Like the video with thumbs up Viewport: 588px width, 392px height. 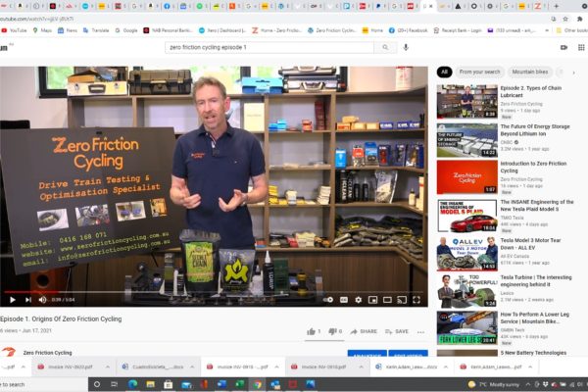click(314, 331)
